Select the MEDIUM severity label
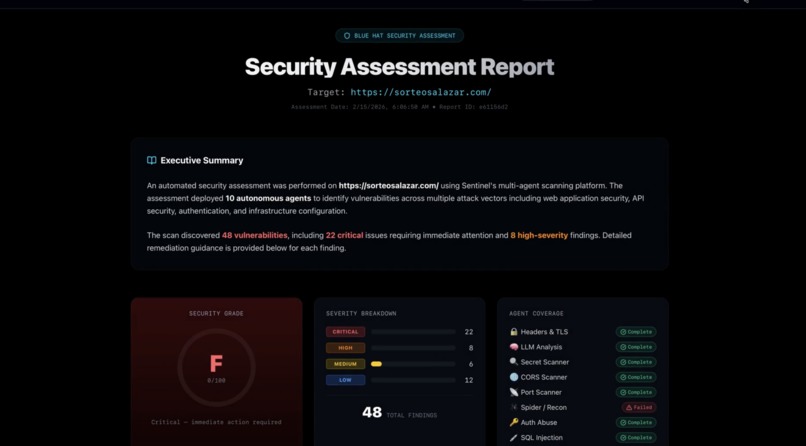The image size is (806, 446). tap(345, 364)
